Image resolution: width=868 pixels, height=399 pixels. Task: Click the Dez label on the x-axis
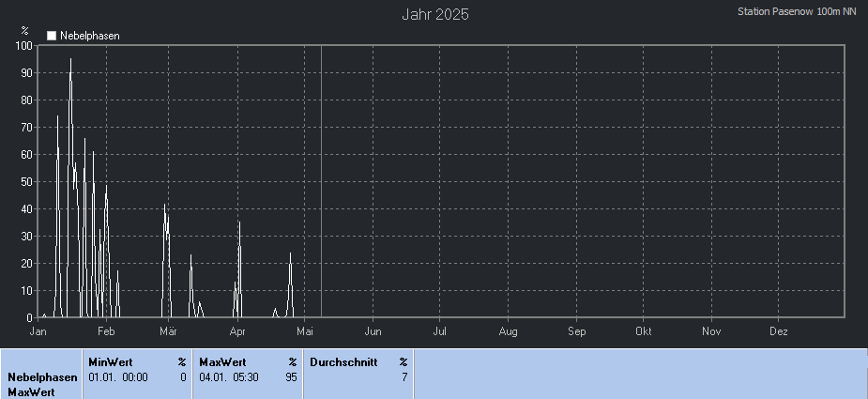point(778,332)
